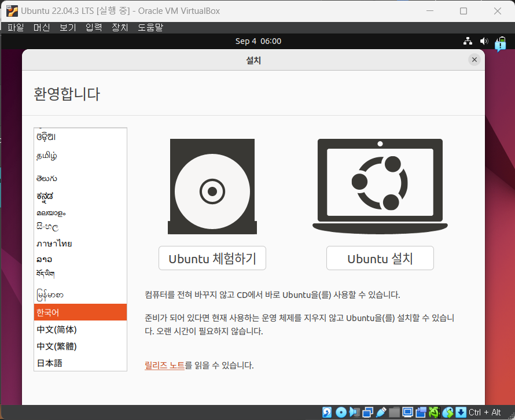The width and height of the screenshot is (515, 420).
Task: Click the laptop with Ubuntu logo image
Action: click(x=380, y=186)
